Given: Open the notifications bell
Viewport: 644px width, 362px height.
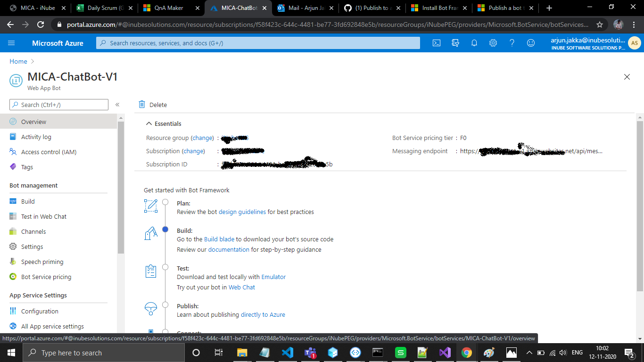Looking at the screenshot, I should [x=474, y=43].
